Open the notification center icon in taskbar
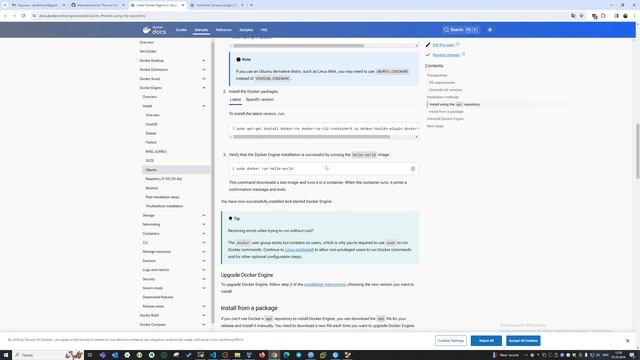 tap(632, 355)
